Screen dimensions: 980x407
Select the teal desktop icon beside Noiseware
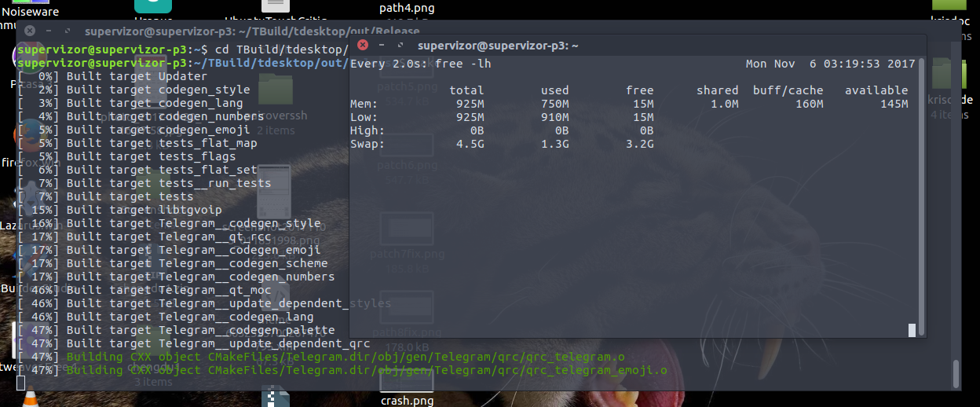153,6
